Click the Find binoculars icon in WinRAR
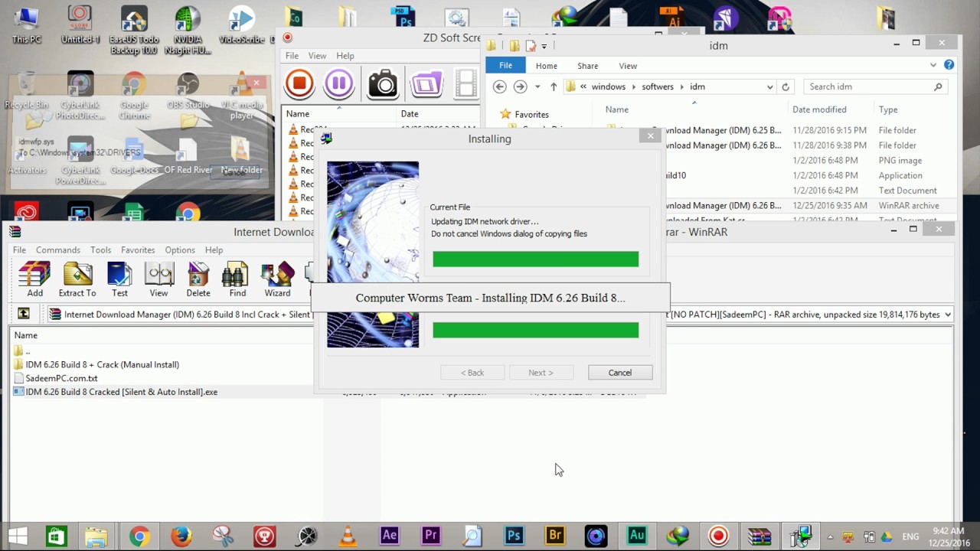Image resolution: width=980 pixels, height=551 pixels. pos(237,279)
